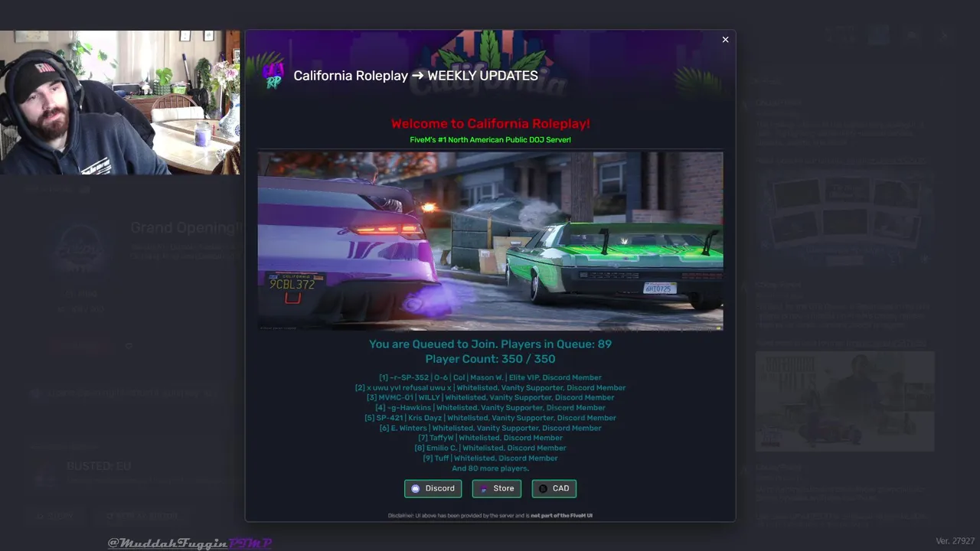Viewport: 980px width, 551px height.
Task: Click 'Ver. 27927' version label
Action: click(955, 541)
